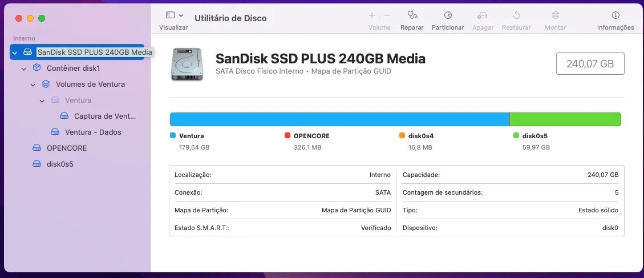The image size is (644, 278).
Task: Click the Visualizar sidebar view icon
Action: (x=170, y=15)
